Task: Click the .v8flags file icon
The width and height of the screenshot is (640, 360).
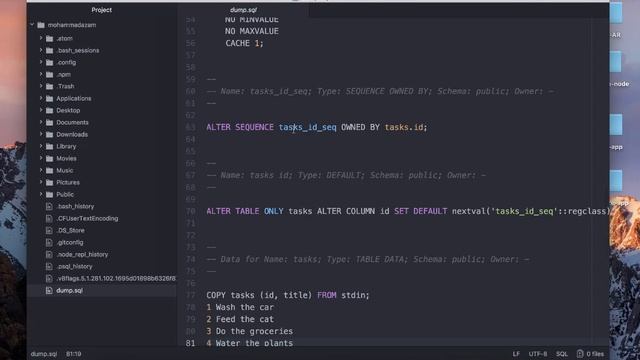Action: point(49,278)
